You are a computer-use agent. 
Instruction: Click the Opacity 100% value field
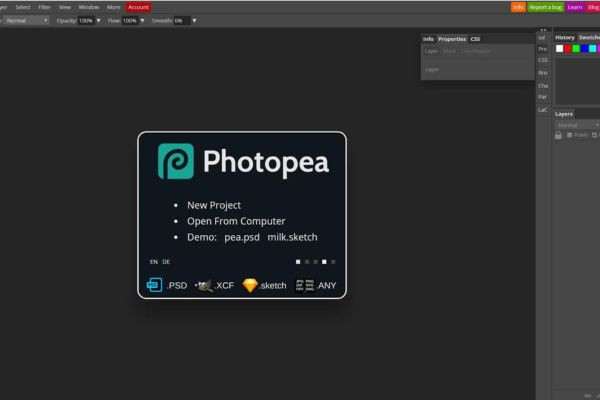coord(86,21)
